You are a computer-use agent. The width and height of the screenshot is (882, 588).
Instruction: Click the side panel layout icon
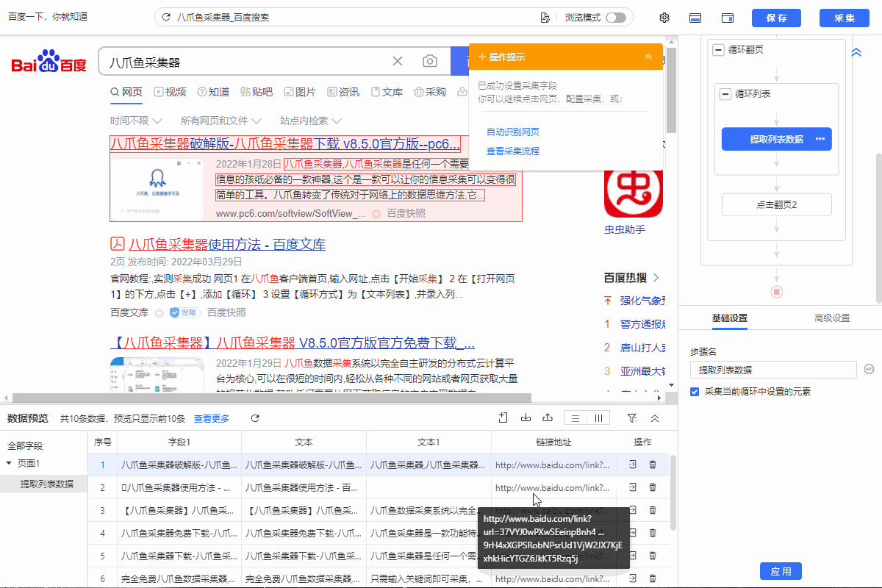pyautogui.click(x=728, y=18)
